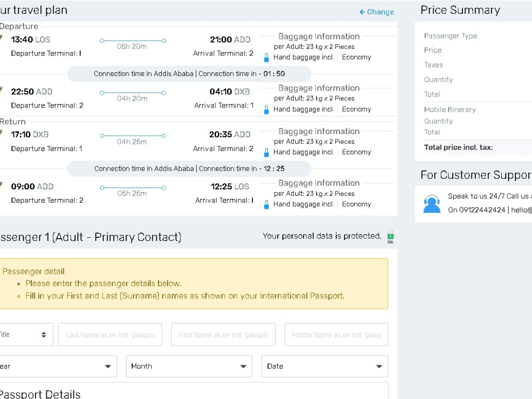Click the Last Name passport input field
The height and width of the screenshot is (399, 532).
[x=110, y=334]
